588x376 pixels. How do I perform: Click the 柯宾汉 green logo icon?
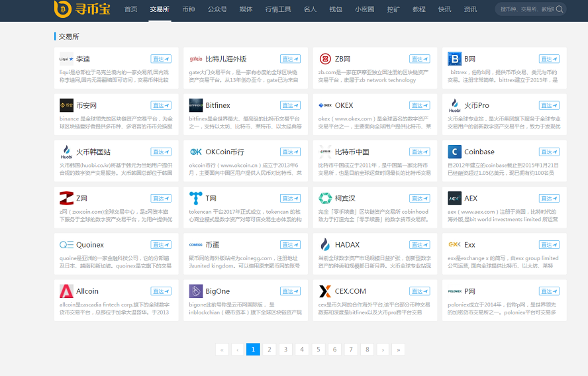pos(325,198)
